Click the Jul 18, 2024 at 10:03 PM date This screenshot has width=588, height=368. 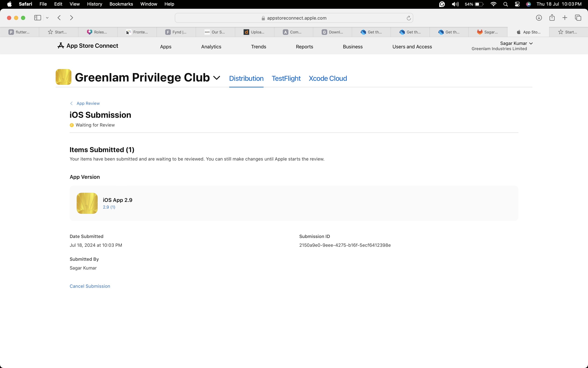pyautogui.click(x=96, y=245)
